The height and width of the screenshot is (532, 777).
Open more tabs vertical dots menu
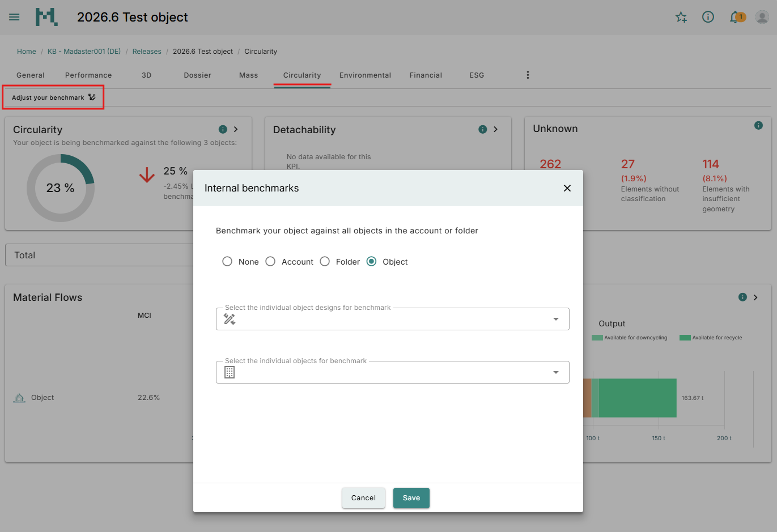pyautogui.click(x=528, y=75)
